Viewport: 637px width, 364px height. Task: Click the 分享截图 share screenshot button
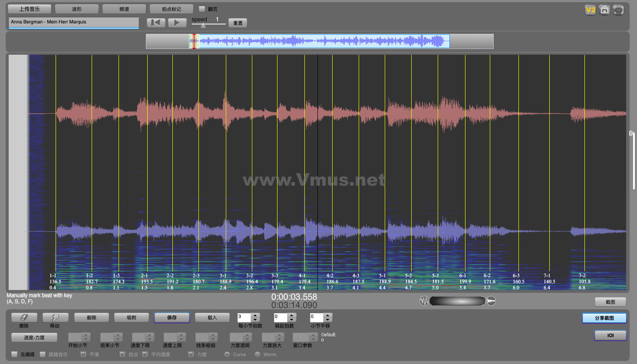(x=604, y=318)
